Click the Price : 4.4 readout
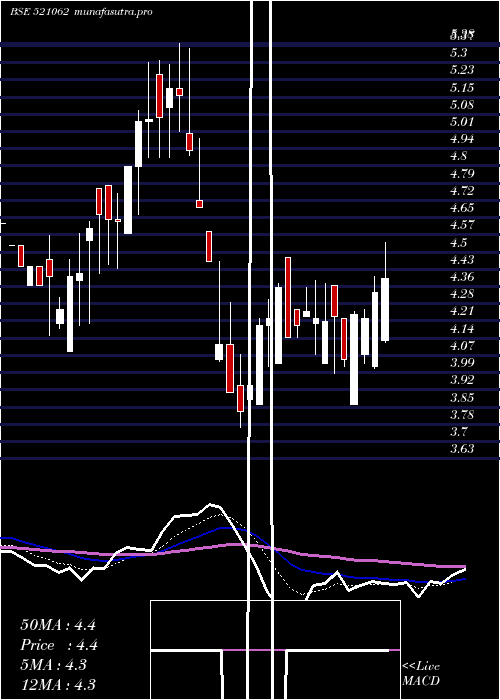 point(59,645)
